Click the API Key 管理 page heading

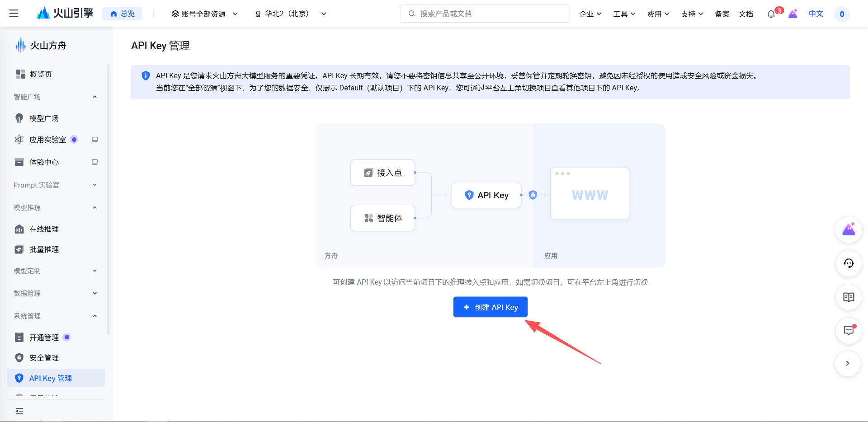(160, 46)
